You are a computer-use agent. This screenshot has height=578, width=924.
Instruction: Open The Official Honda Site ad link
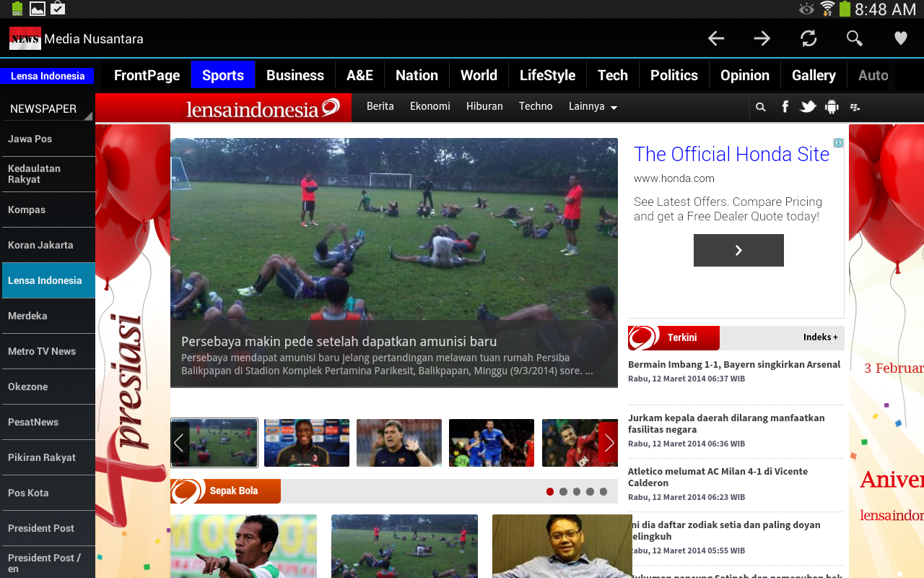(x=731, y=154)
